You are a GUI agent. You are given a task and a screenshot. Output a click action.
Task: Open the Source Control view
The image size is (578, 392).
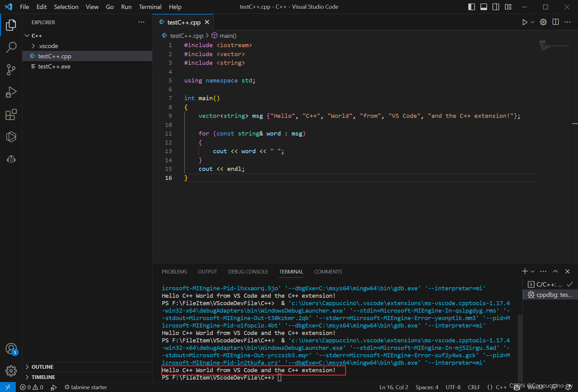pyautogui.click(x=11, y=70)
